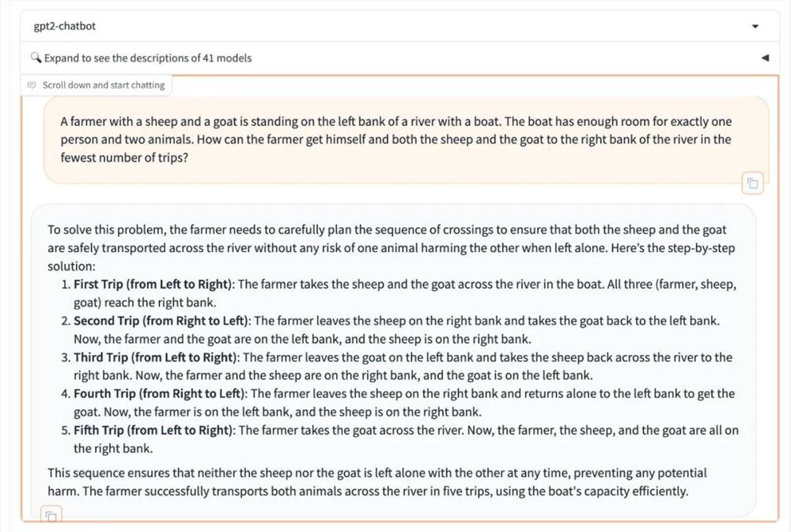Click the chat bubble icon near Scroll down
The image size is (791, 532).
coord(32,85)
